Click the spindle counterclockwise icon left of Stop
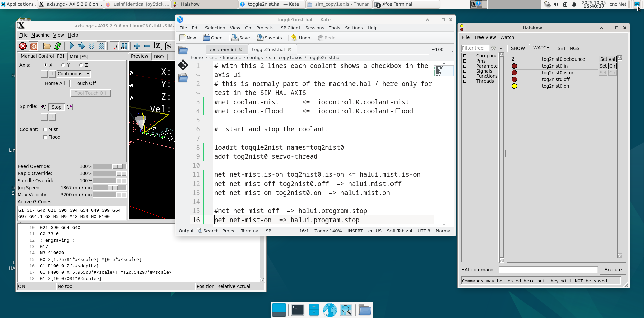 coord(44,107)
